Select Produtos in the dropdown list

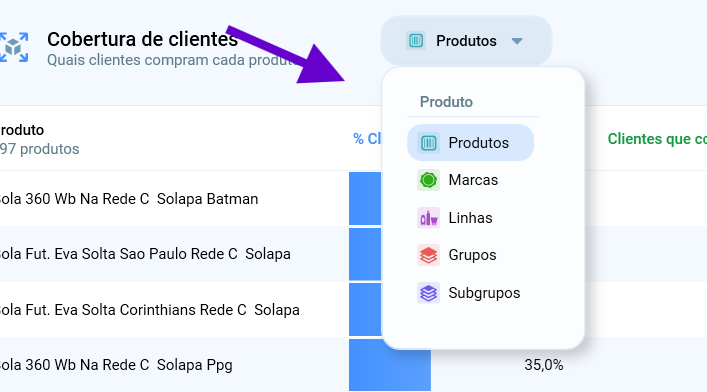tap(470, 143)
